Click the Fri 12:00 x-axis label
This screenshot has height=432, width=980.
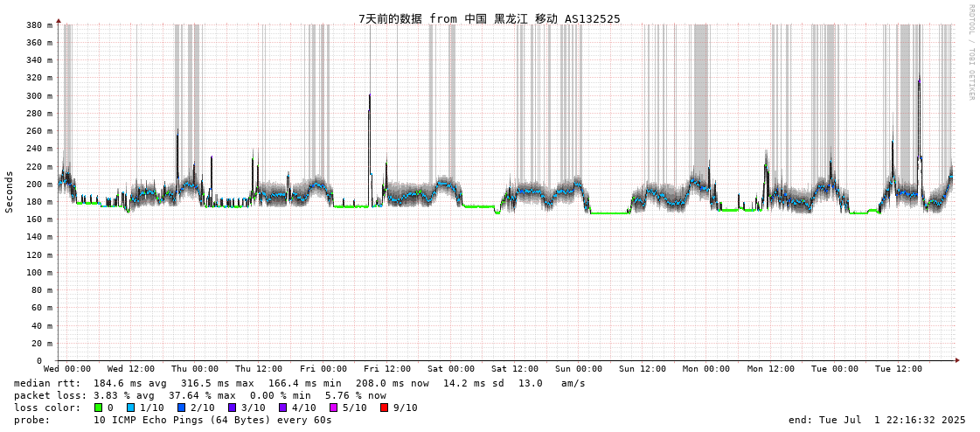coord(387,369)
